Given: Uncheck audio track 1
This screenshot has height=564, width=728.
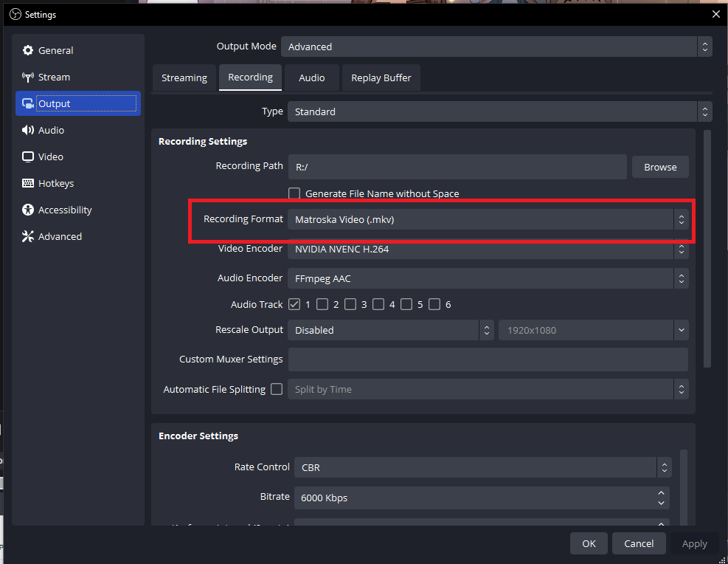Looking at the screenshot, I should (294, 304).
